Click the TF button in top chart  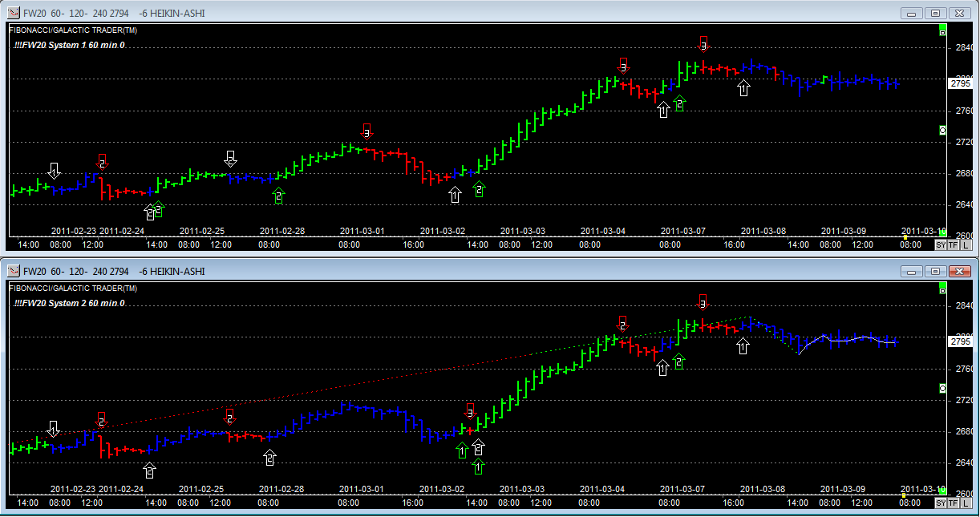[x=953, y=244]
